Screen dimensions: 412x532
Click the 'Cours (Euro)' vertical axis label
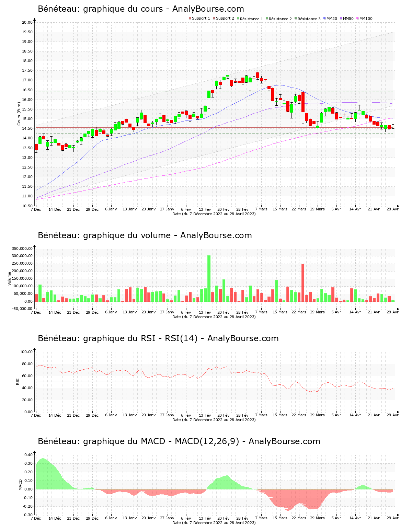point(19,114)
